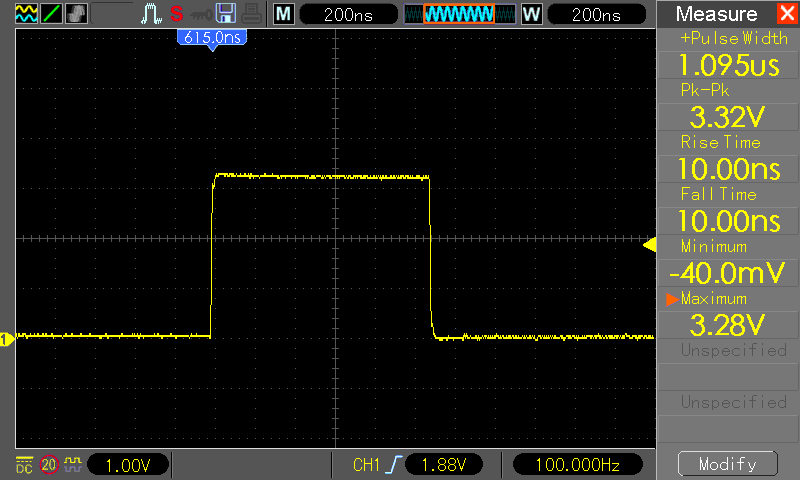Select the +Pulse Width measurement
The image size is (800, 480).
pyautogui.click(x=734, y=38)
